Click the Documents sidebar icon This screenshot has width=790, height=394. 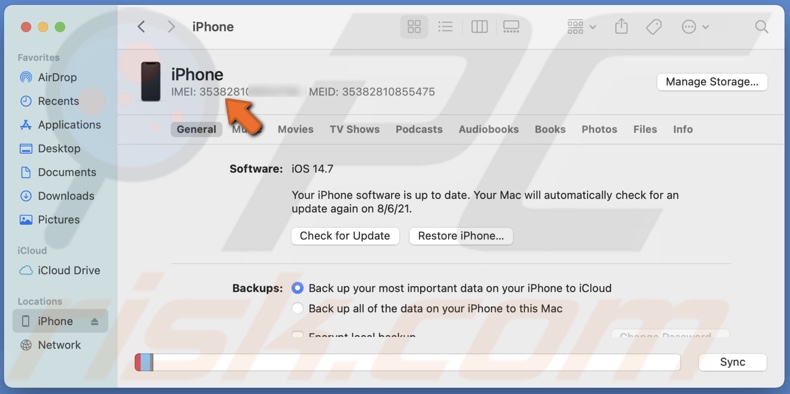25,172
